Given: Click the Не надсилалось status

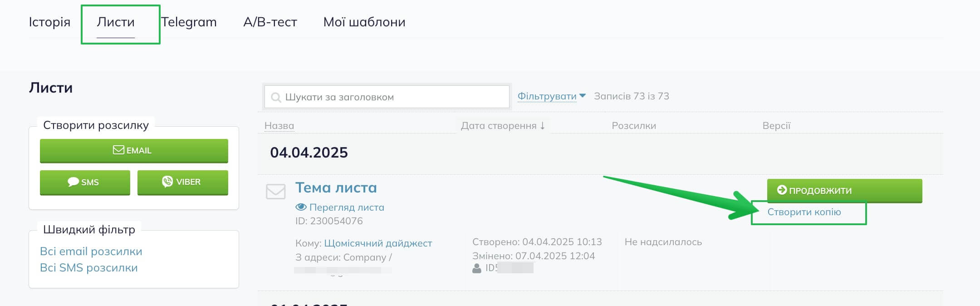Looking at the screenshot, I should click(663, 242).
